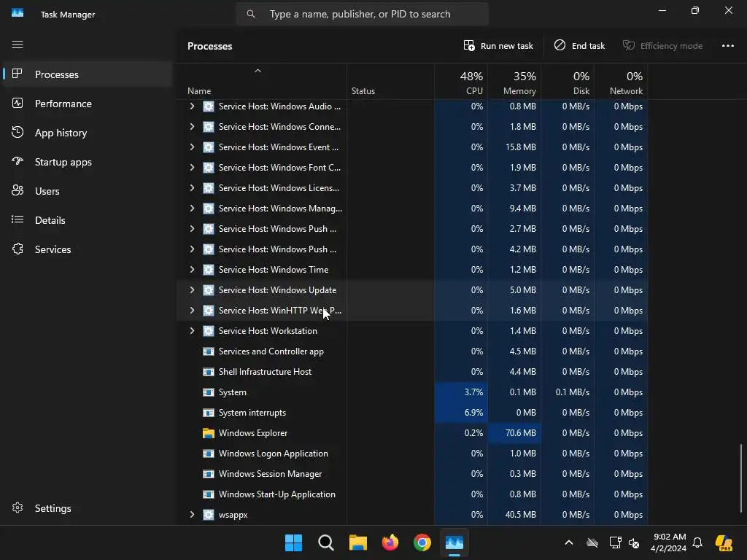
Task: Go to the Processes page
Action: (x=88, y=74)
